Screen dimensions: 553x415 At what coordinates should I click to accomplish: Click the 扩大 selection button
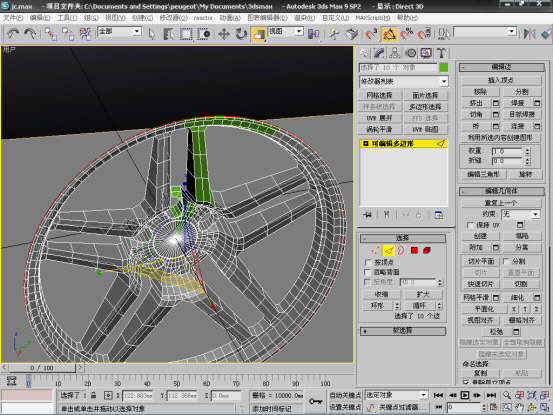423,294
